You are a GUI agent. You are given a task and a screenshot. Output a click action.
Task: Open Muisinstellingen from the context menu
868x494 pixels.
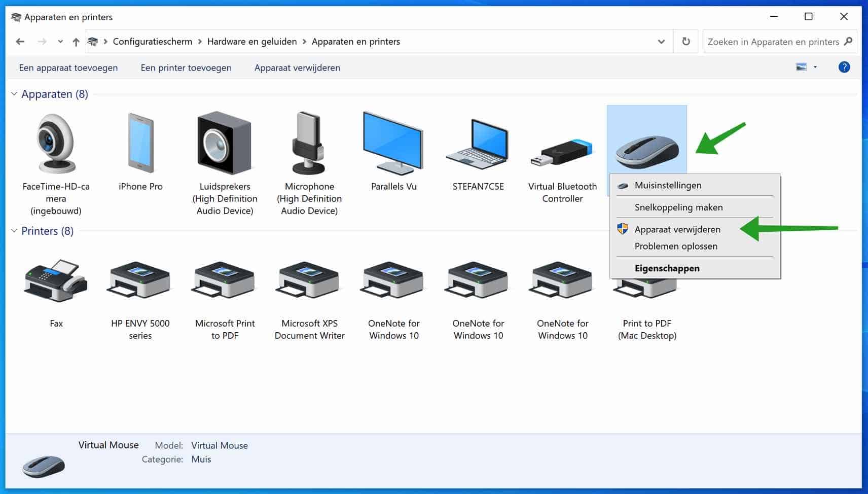tap(668, 186)
